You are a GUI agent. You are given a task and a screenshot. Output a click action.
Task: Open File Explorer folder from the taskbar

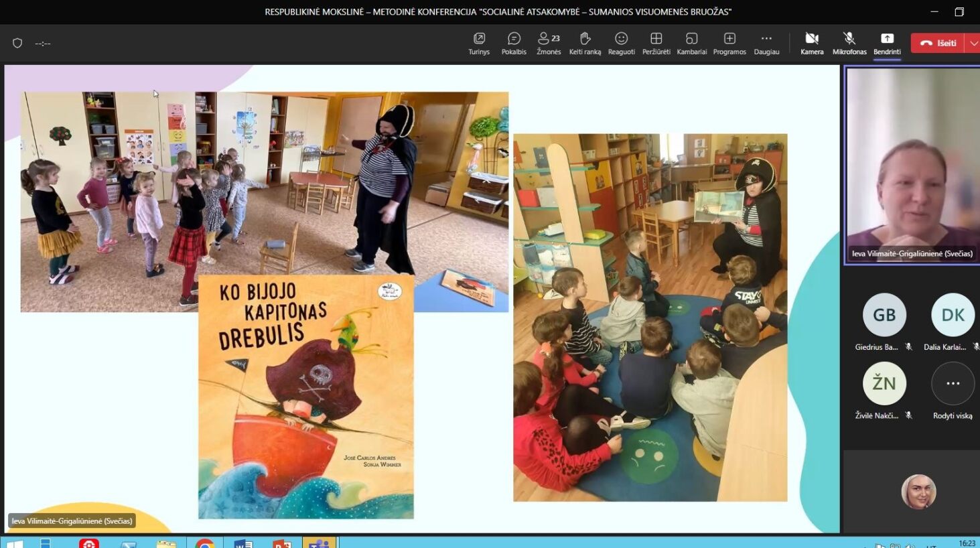(x=166, y=543)
